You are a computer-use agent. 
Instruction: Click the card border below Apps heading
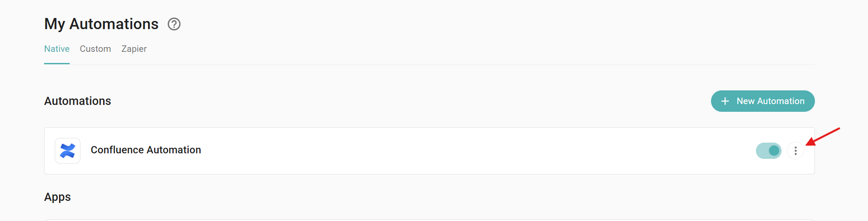[x=428, y=220]
